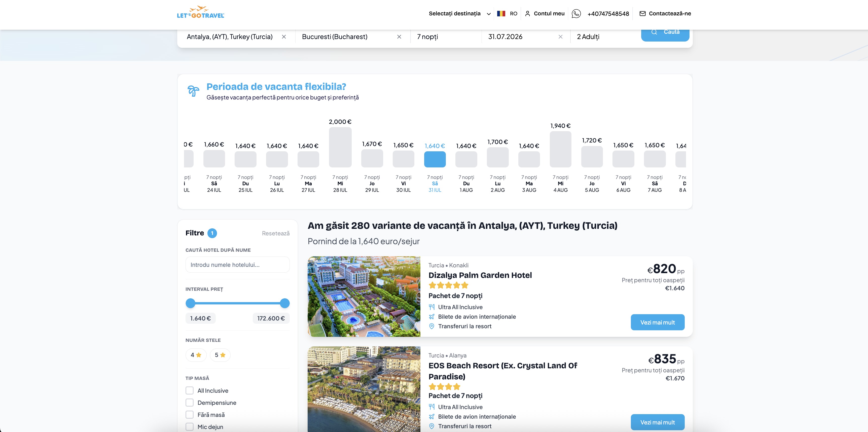Edit the Bucuresti departure city field
Image resolution: width=868 pixels, height=432 pixels.
tap(335, 37)
